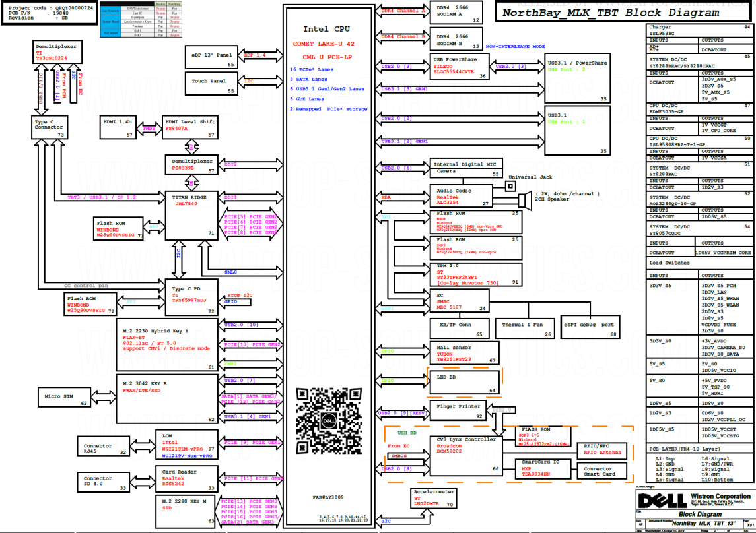Click the blue legend table beside project info
This screenshot has height=533, width=756.
[141, 20]
